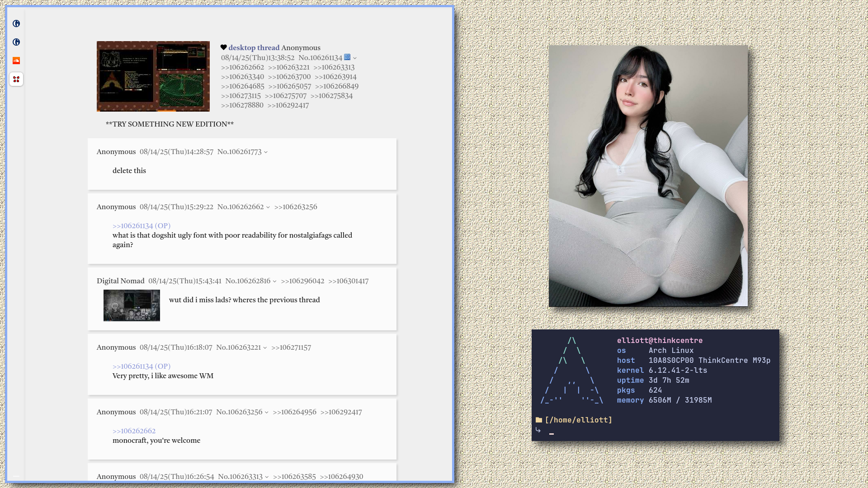Click the heart icon beside desktop thread

point(223,47)
